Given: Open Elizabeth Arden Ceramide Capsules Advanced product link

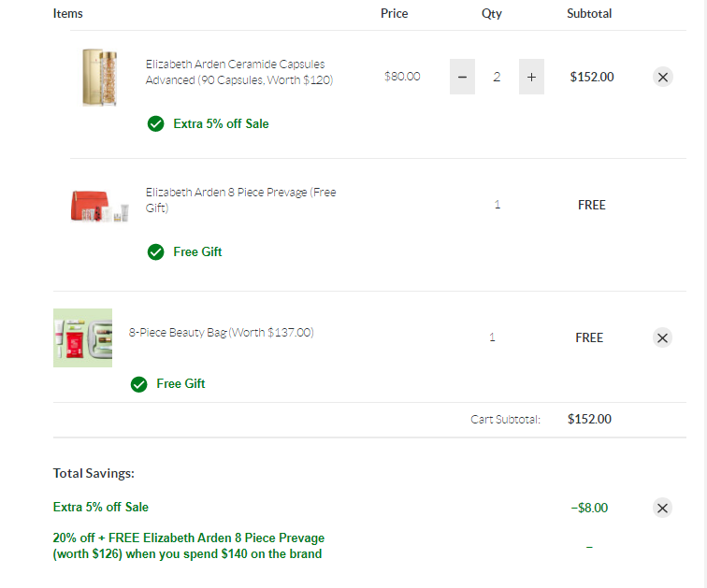Looking at the screenshot, I should (239, 72).
